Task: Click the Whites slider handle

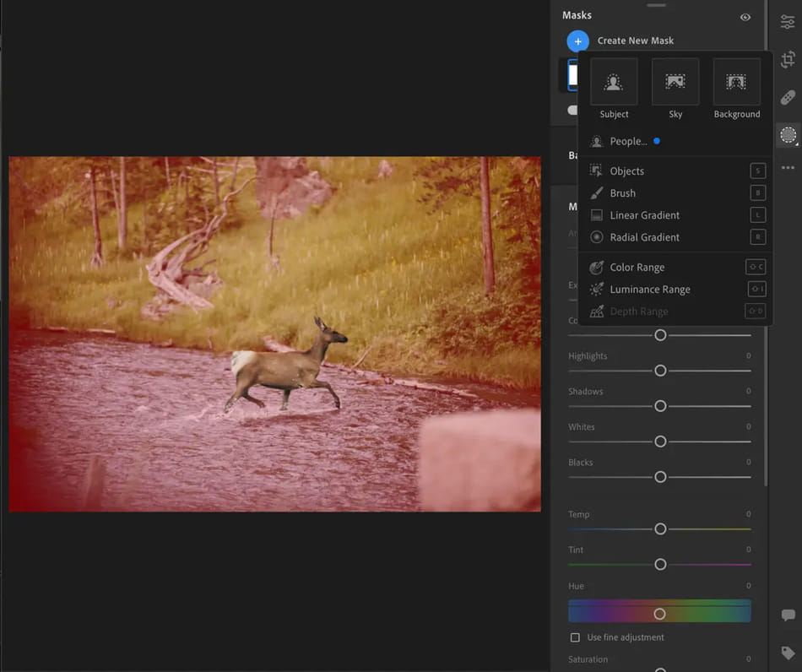Action: [660, 442]
